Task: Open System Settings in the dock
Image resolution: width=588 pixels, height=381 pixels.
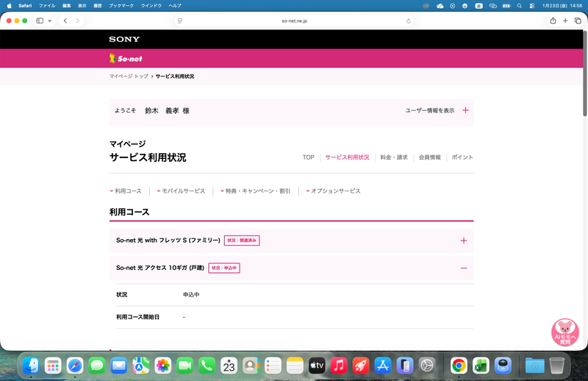Action: [427, 366]
